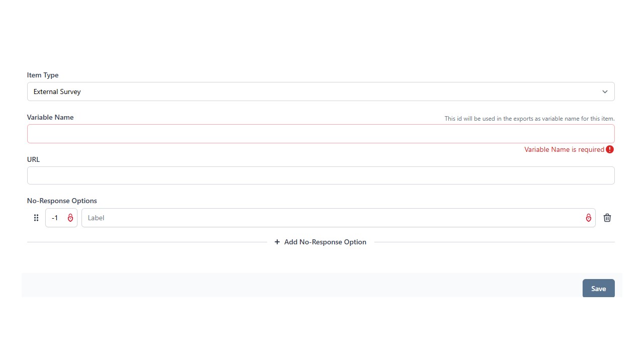Select the -1 value box
This screenshot has height=362, width=644.
[55, 218]
